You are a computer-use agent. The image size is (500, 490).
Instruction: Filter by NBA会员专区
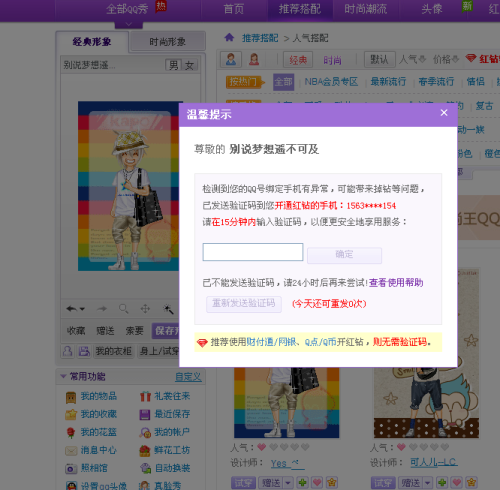pos(331,82)
